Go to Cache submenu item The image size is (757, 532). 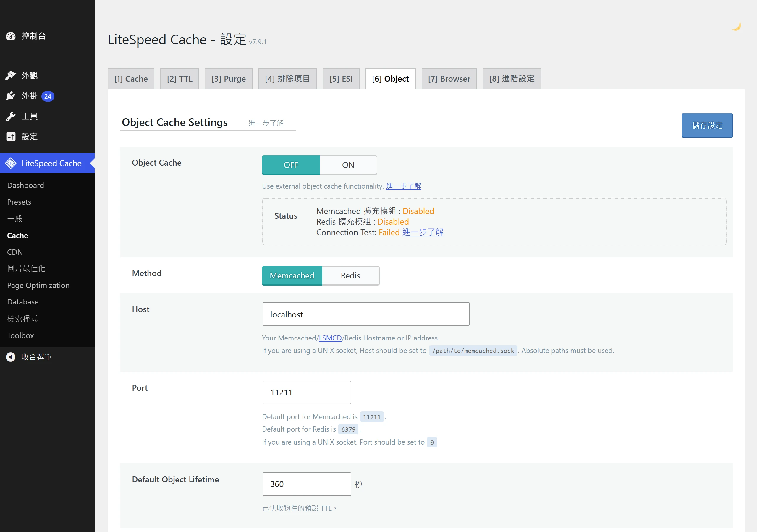[17, 236]
